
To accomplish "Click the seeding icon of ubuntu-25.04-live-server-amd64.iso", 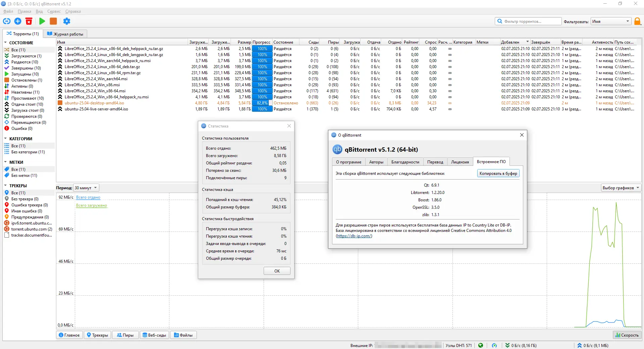I will pos(60,109).
